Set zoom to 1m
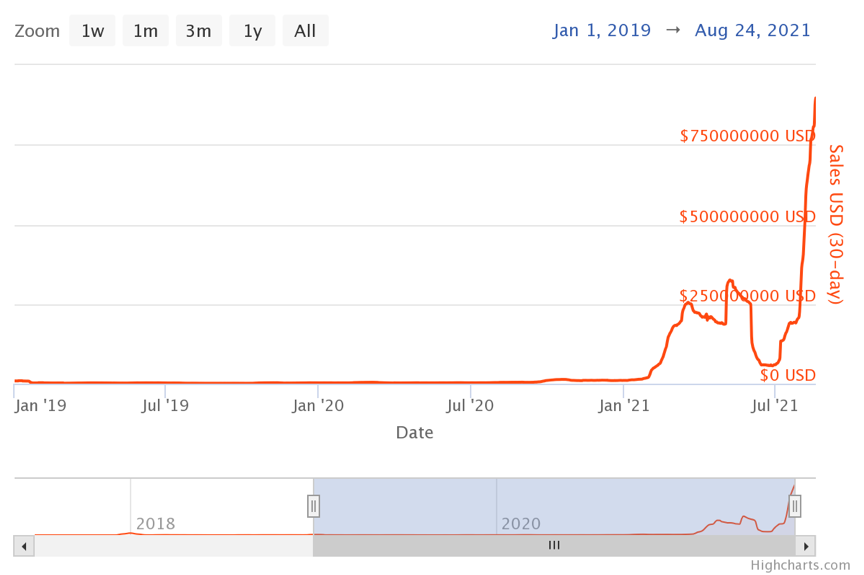Viewport: 864px width, 575px height. point(146,31)
